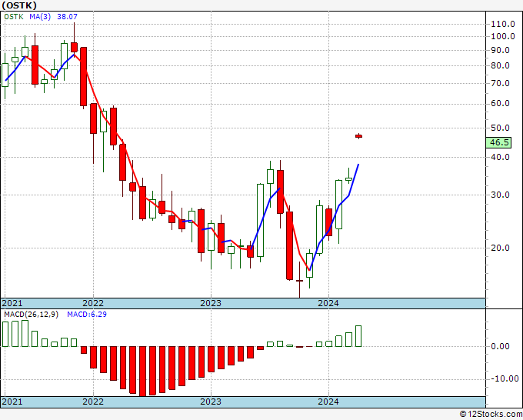Screen dimensions: 523x420
Task: Click the 80.0 price axis label
Action: coord(500,65)
